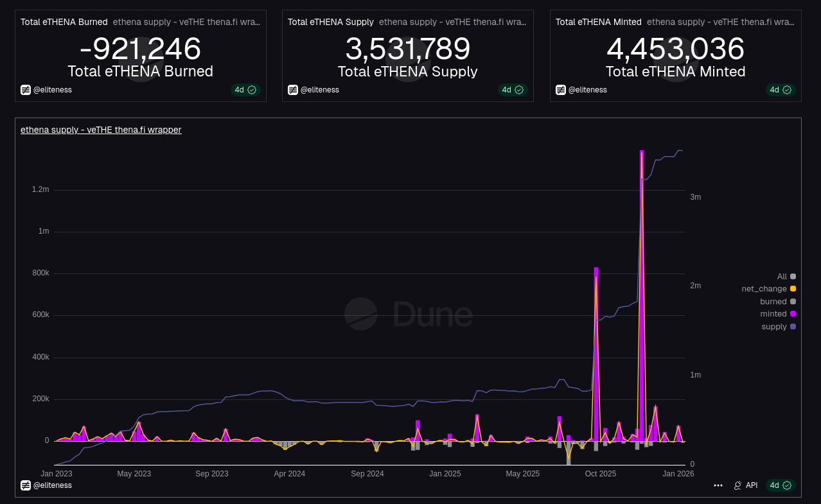
Task: Click the eliteness avatar icon below the chart
Action: coord(26,485)
